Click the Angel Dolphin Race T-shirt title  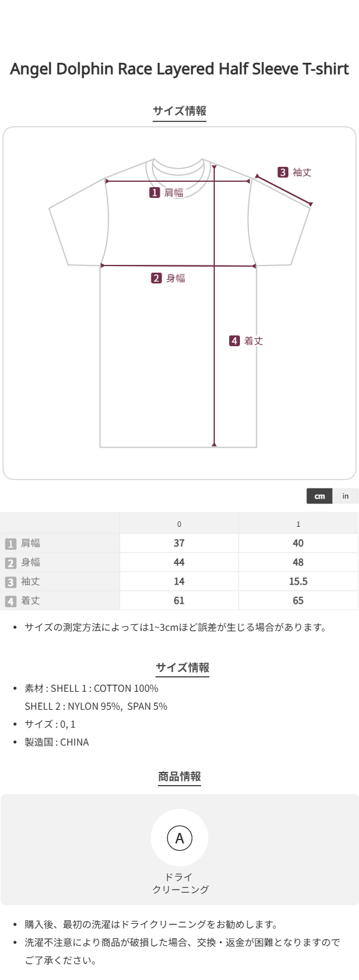180,69
